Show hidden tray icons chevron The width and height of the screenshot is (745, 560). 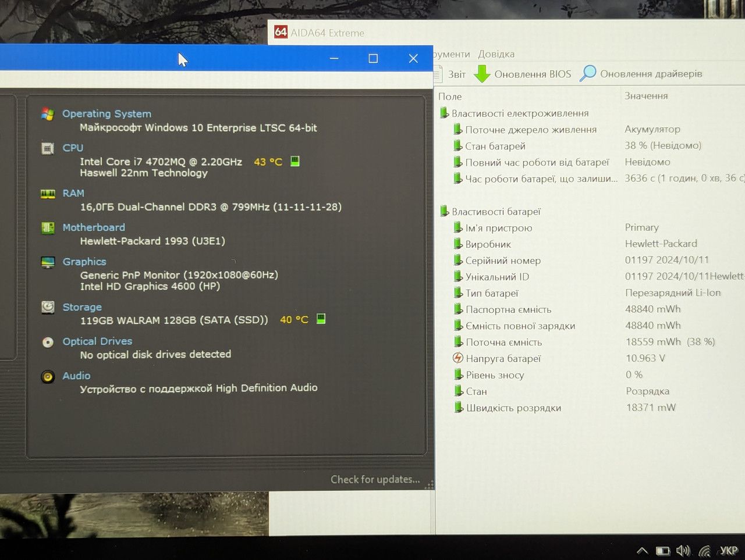point(642,551)
